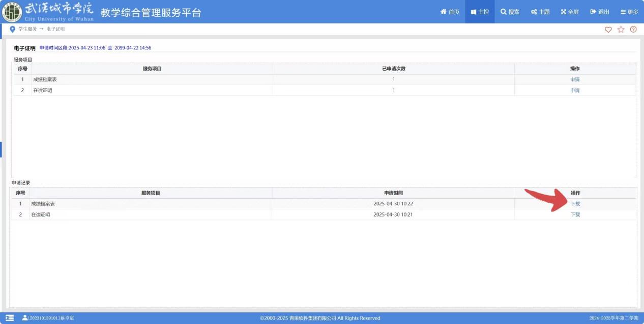Enter 全屏 fullscreen mode

pyautogui.click(x=570, y=12)
